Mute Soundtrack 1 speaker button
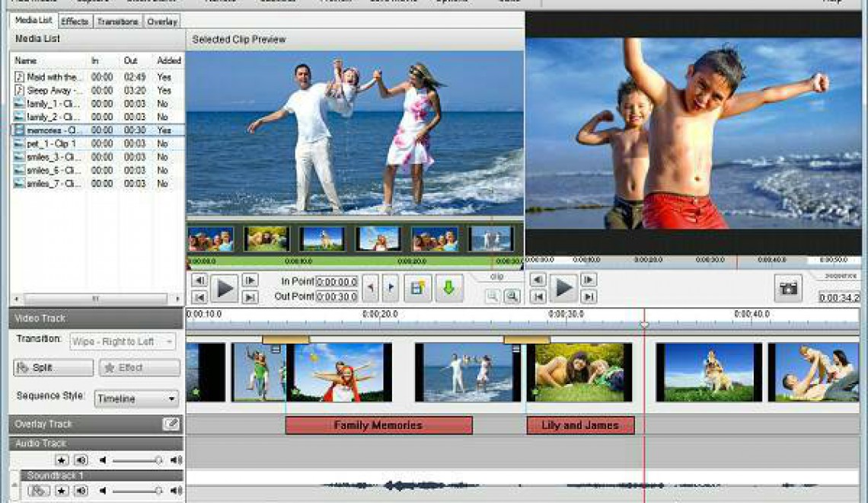 81,491
